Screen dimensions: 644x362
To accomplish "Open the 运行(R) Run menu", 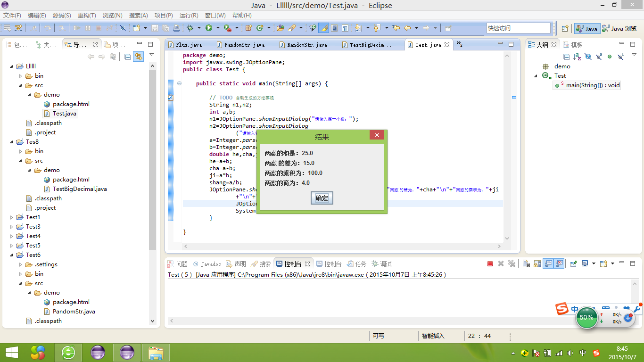I will coord(189,16).
